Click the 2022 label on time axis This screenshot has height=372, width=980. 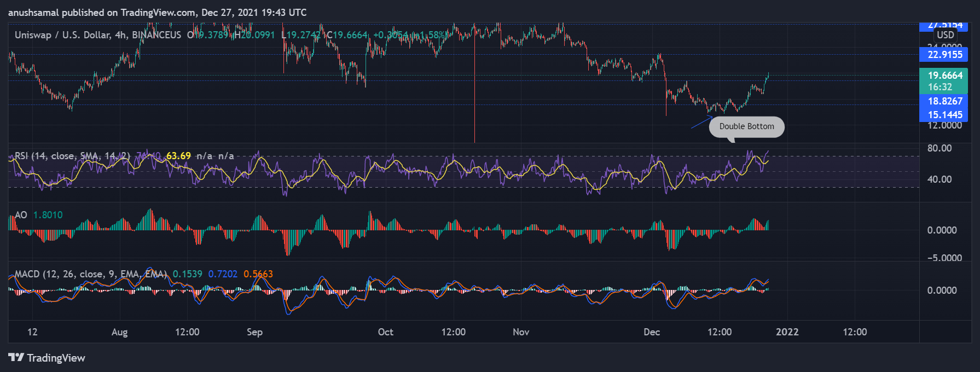(x=787, y=332)
